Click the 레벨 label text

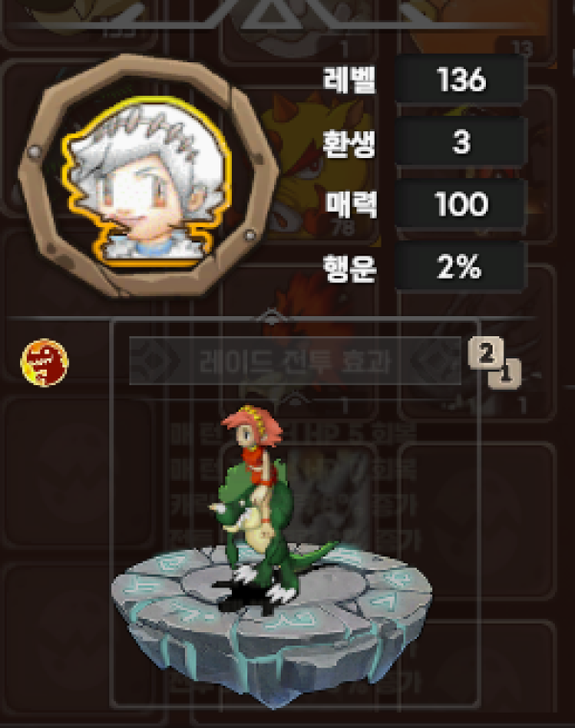coord(349,80)
